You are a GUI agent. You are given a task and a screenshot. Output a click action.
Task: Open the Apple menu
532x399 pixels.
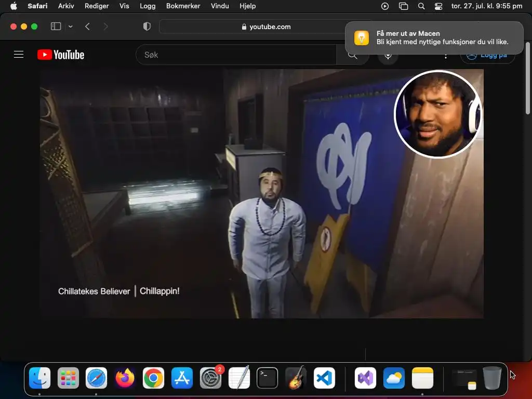(14, 6)
